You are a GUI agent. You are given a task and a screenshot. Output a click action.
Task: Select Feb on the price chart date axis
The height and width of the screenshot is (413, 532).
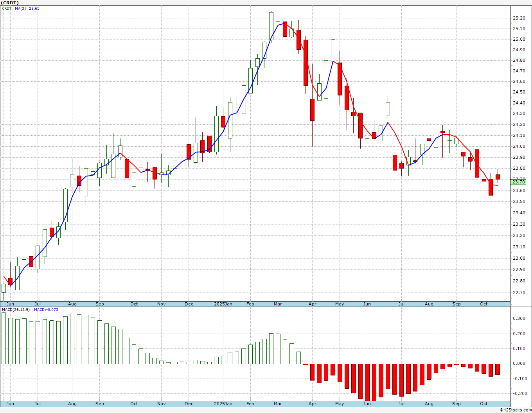click(250, 304)
